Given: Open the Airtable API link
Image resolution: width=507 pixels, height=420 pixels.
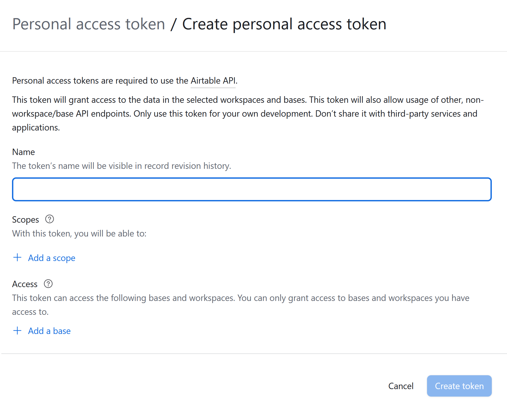Looking at the screenshot, I should click(213, 81).
